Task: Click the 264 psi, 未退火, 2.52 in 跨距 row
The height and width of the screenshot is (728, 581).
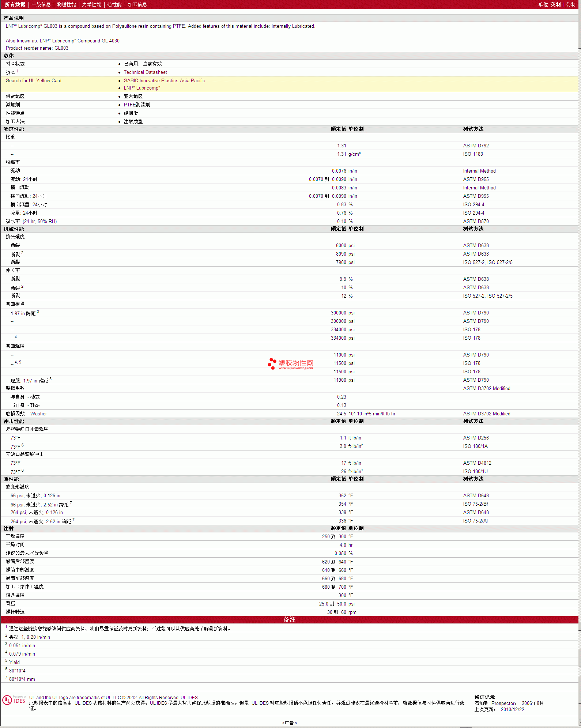Action: 289,521
